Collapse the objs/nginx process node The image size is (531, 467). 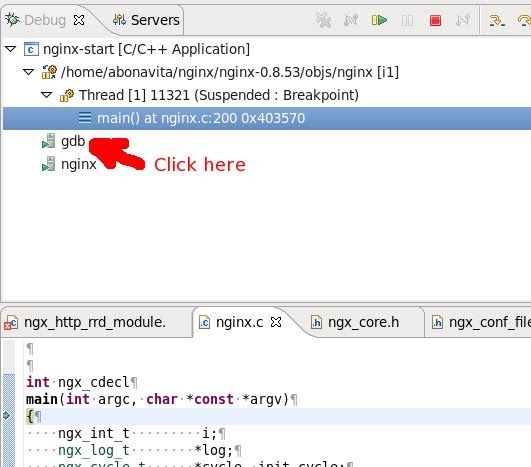pyautogui.click(x=28, y=72)
